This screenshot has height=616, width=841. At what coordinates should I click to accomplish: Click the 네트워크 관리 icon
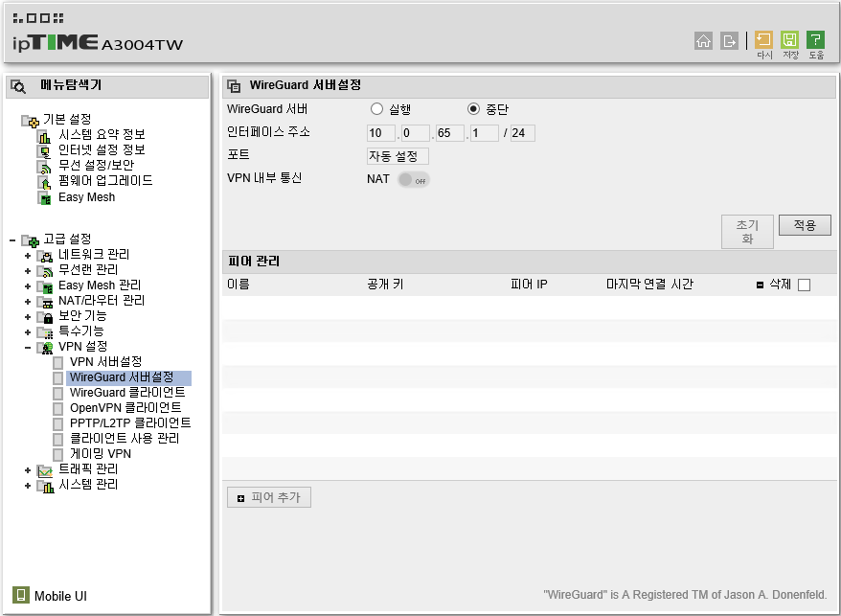tap(44, 256)
